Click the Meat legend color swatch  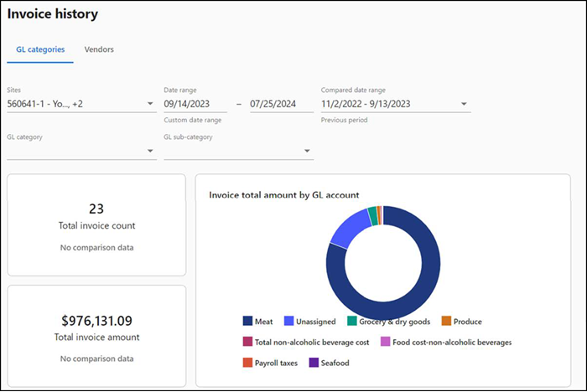click(247, 321)
